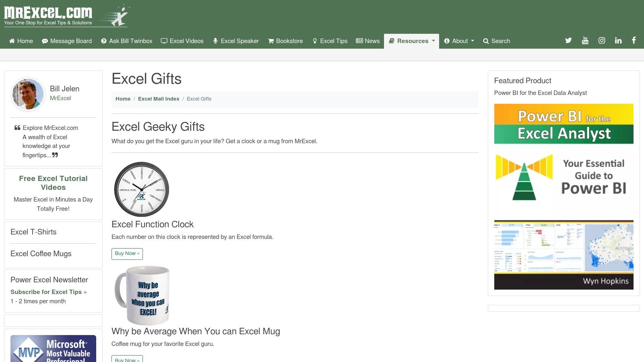The height and width of the screenshot is (362, 644).
Task: Open the YouTube channel icon
Action: point(585,40)
